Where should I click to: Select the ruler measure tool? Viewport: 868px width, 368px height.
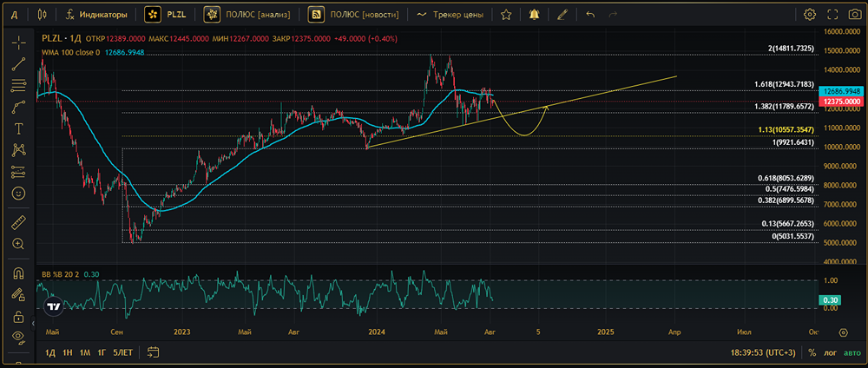(x=19, y=222)
